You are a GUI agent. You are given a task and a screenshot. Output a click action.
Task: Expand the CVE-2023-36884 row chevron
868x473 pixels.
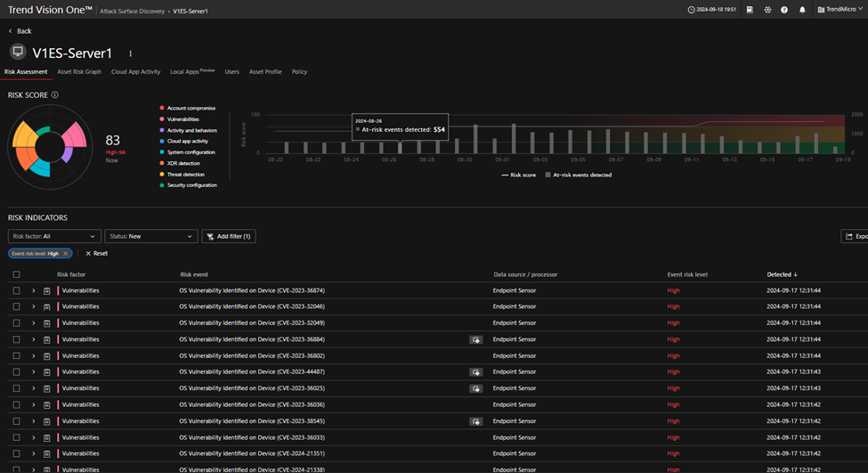(x=34, y=339)
